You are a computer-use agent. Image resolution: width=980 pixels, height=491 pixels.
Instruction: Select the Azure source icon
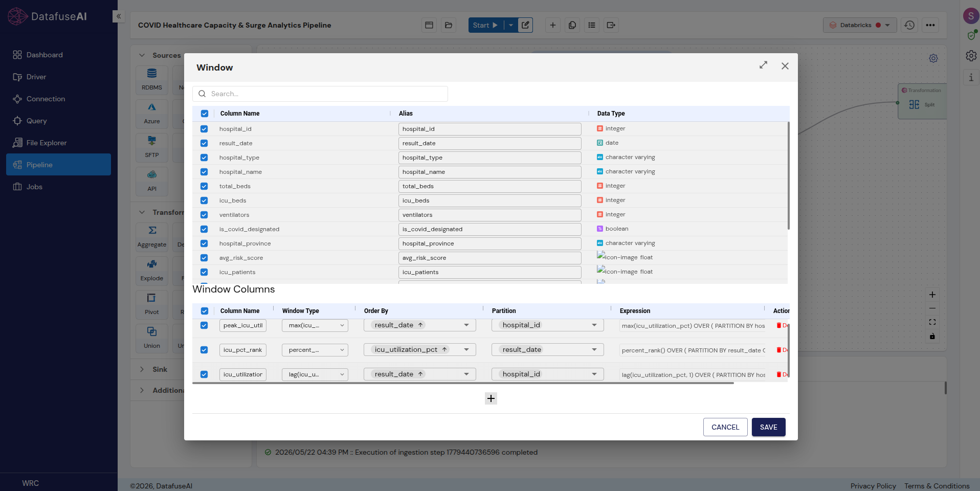point(152,113)
